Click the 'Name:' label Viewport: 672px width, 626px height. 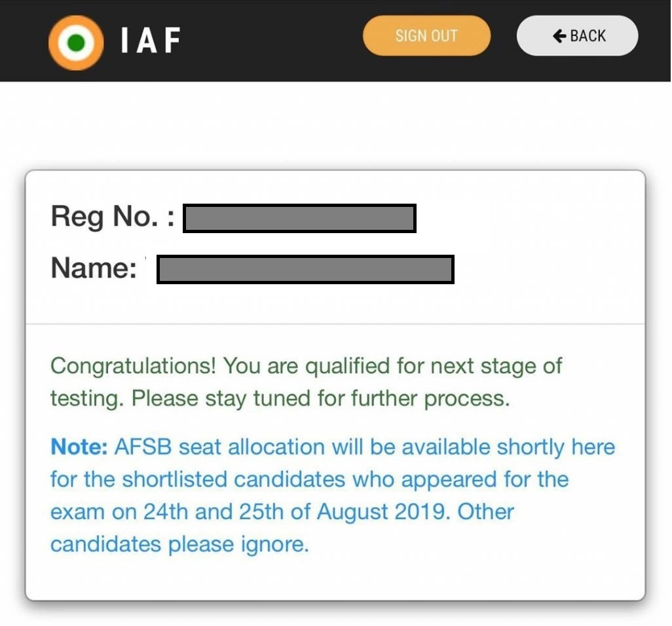[94, 268]
